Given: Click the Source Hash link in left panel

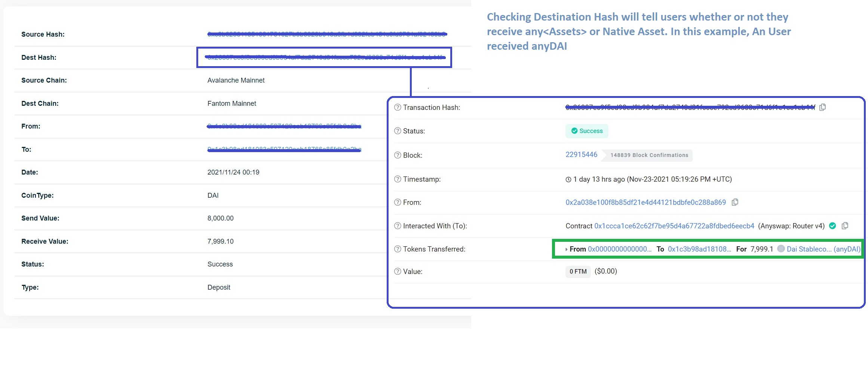Looking at the screenshot, I should tap(327, 34).
